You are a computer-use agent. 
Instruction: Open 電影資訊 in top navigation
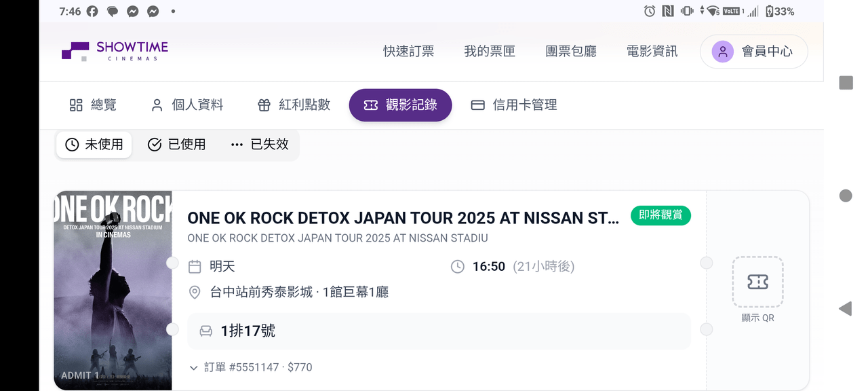(x=652, y=52)
